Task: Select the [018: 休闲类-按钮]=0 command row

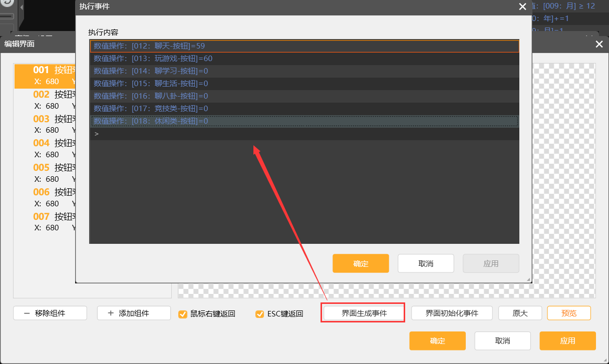Action: click(304, 121)
